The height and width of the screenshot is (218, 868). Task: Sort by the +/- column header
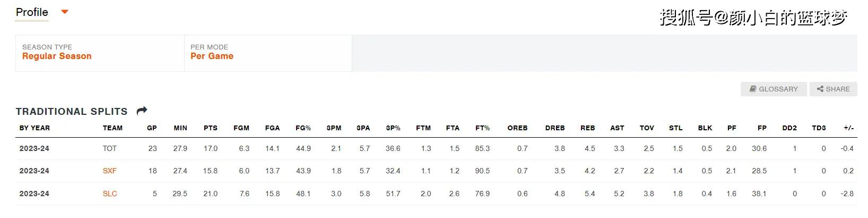tap(848, 128)
